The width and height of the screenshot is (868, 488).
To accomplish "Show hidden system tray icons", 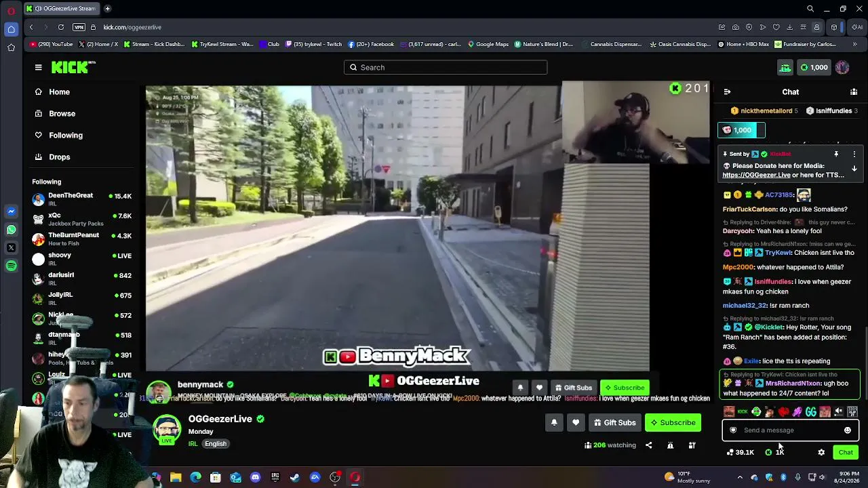I will (740, 477).
